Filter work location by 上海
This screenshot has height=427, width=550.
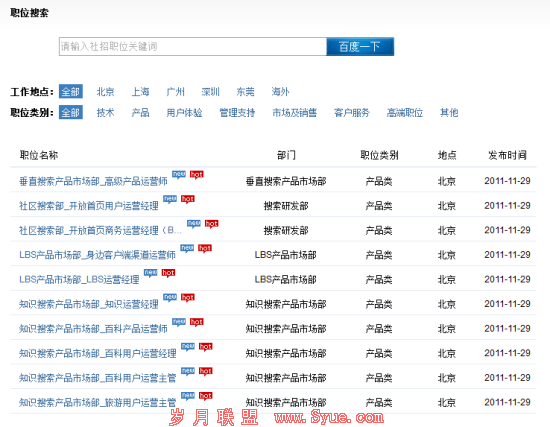(x=140, y=92)
